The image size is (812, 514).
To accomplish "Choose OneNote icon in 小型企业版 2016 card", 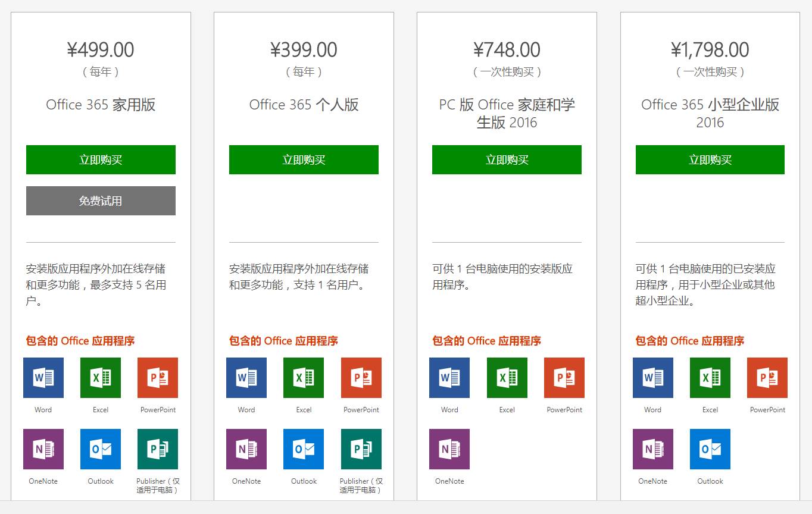I will click(x=653, y=449).
